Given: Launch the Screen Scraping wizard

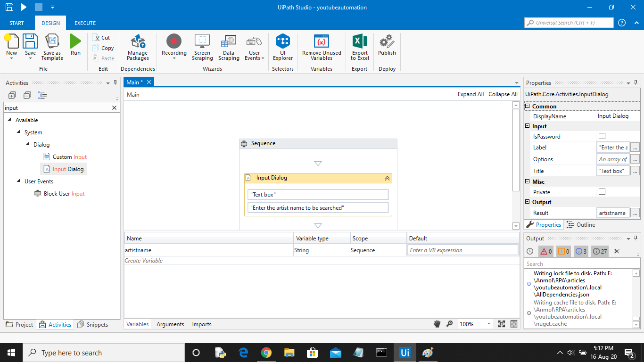Looking at the screenshot, I should [x=202, y=47].
